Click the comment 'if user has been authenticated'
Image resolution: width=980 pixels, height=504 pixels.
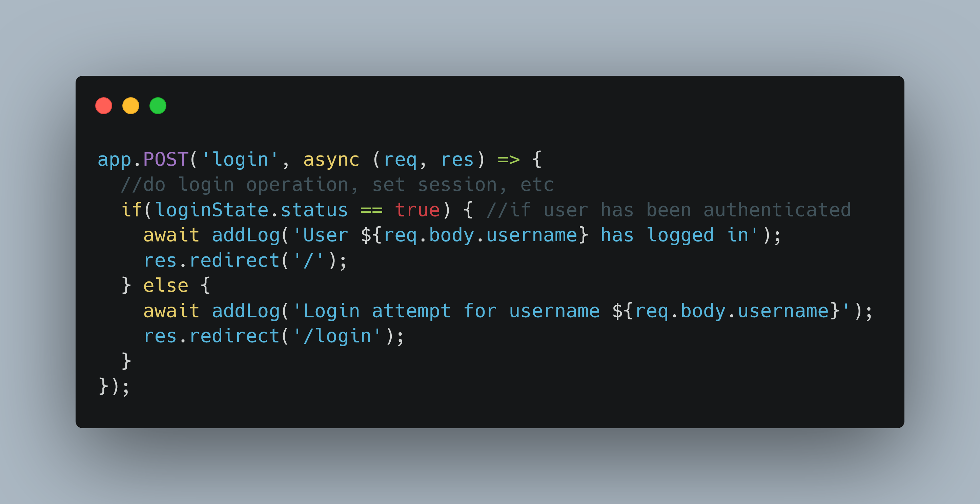point(669,210)
